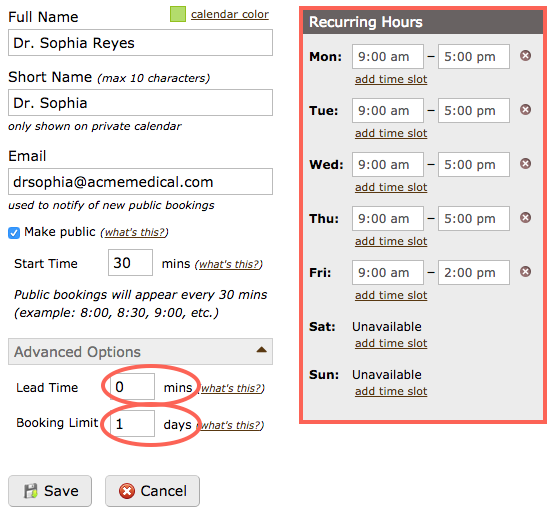Remove Tuesday's time slot with the x icon
This screenshot has height=514, width=552.
(525, 109)
